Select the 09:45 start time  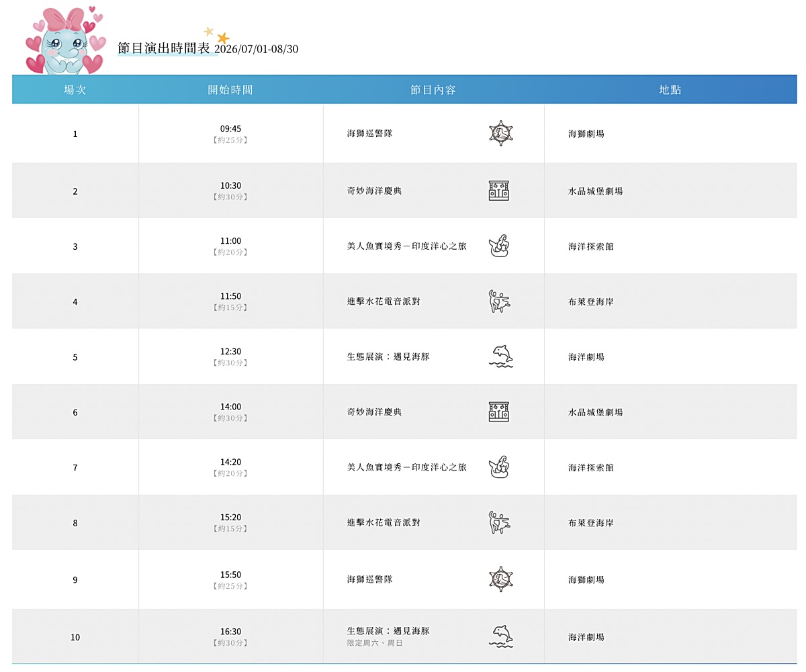pos(230,128)
